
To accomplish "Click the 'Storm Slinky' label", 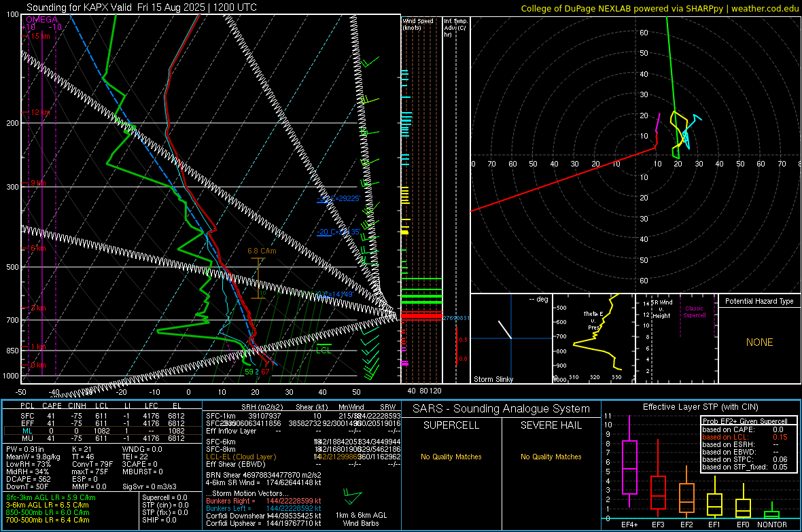I will point(493,379).
